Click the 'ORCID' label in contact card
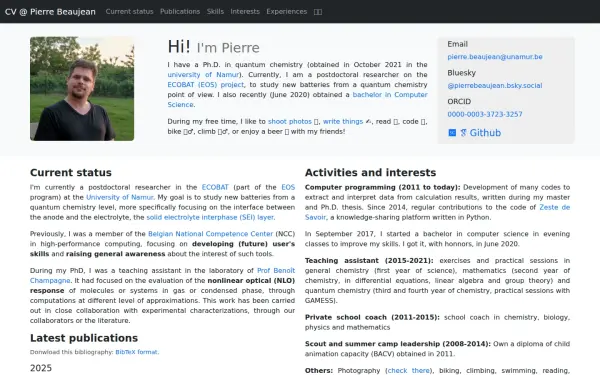600x375 pixels. [459, 101]
